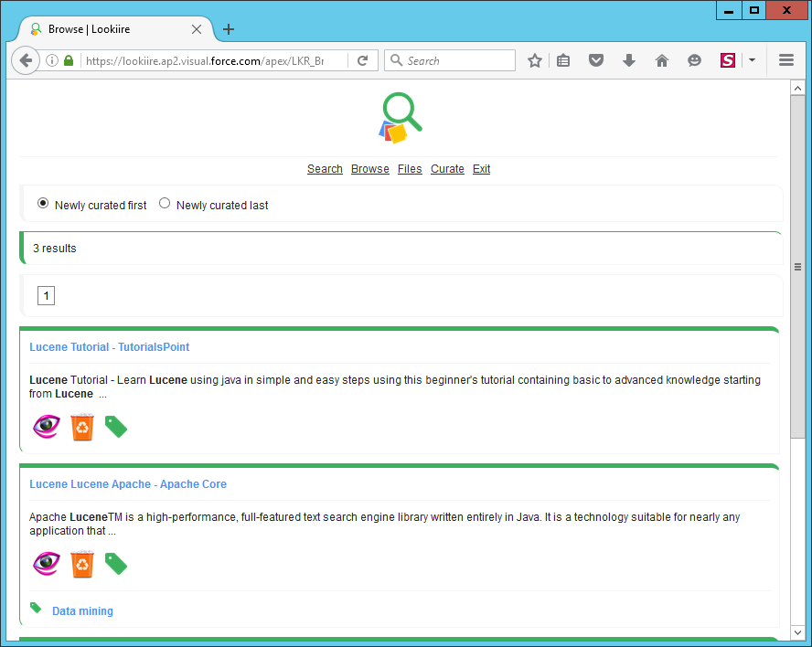Click the eye icon under Lucene Tutorial result
Screen dimensions: 812x647
coord(46,427)
